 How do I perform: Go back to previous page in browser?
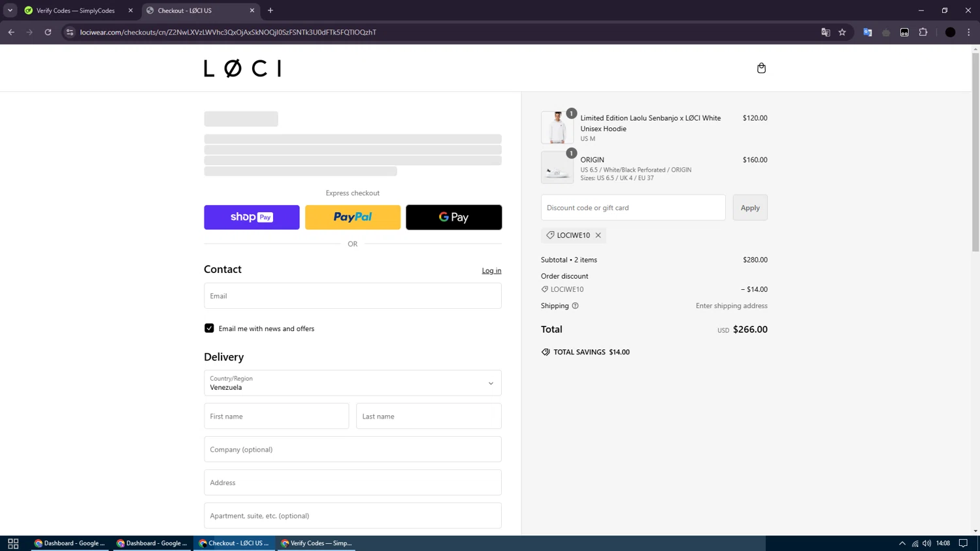click(x=11, y=32)
